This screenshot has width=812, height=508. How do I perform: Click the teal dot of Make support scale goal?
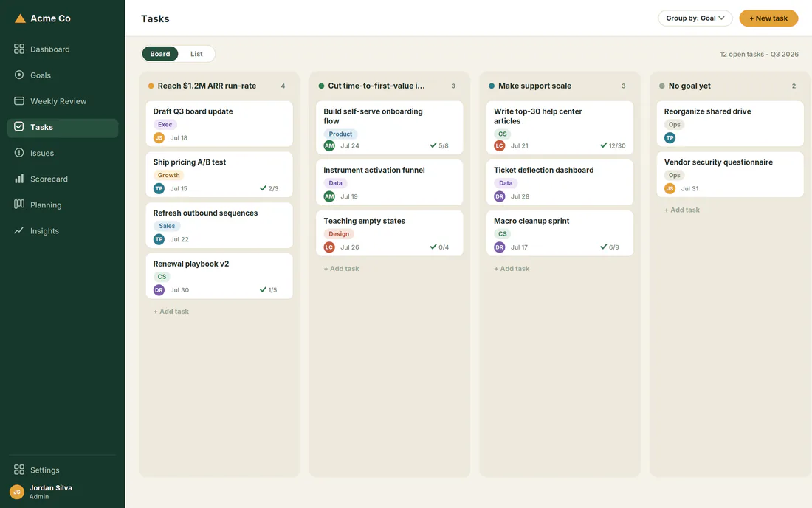(492, 86)
